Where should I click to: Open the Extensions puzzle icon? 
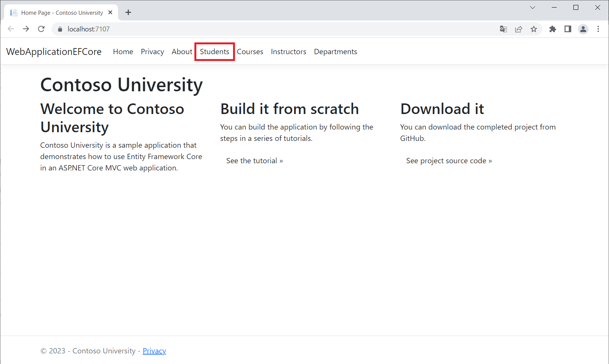coord(553,29)
